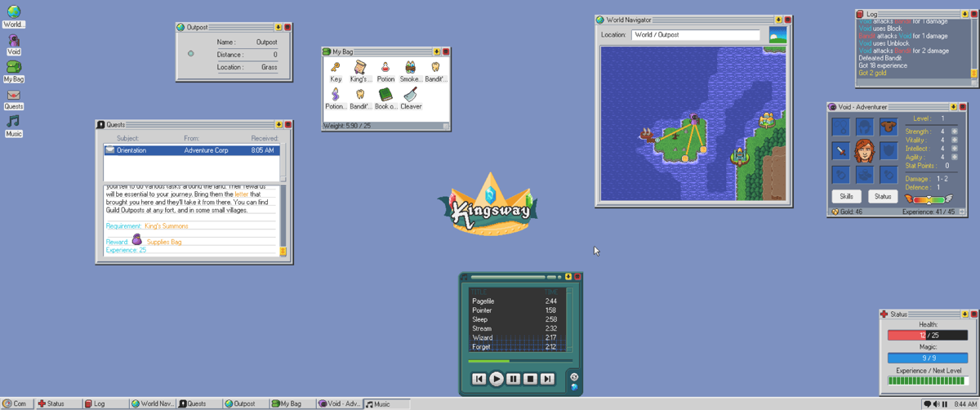Skip to next music track
Screen dimensions: 980x410
(548, 379)
